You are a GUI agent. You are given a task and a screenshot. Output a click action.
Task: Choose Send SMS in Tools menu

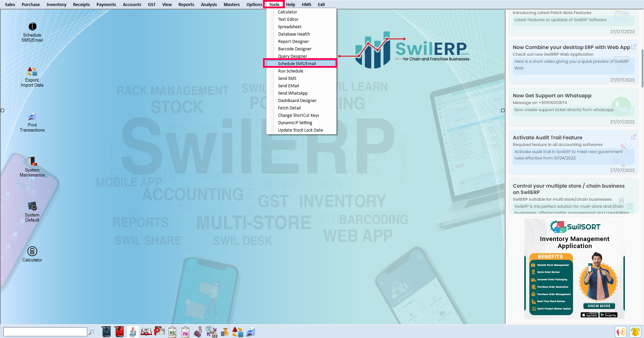tap(301, 78)
